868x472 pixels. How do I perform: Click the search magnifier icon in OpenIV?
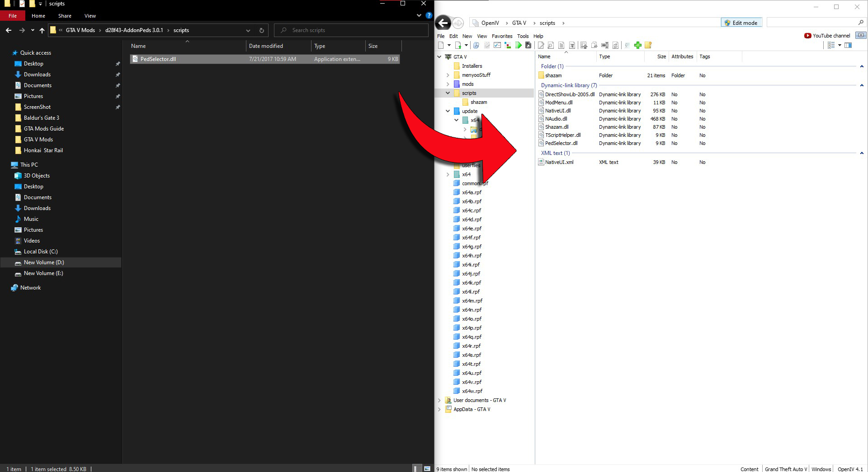point(860,23)
